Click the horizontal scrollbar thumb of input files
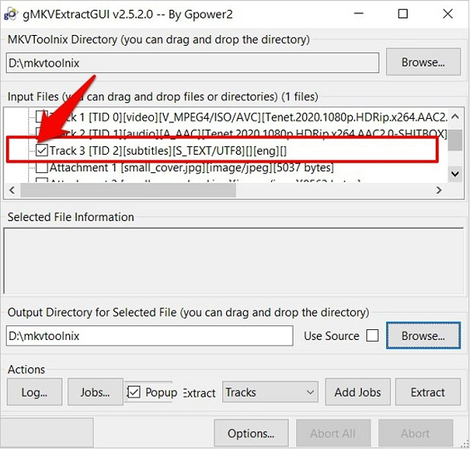The width and height of the screenshot is (470, 449). (128, 190)
